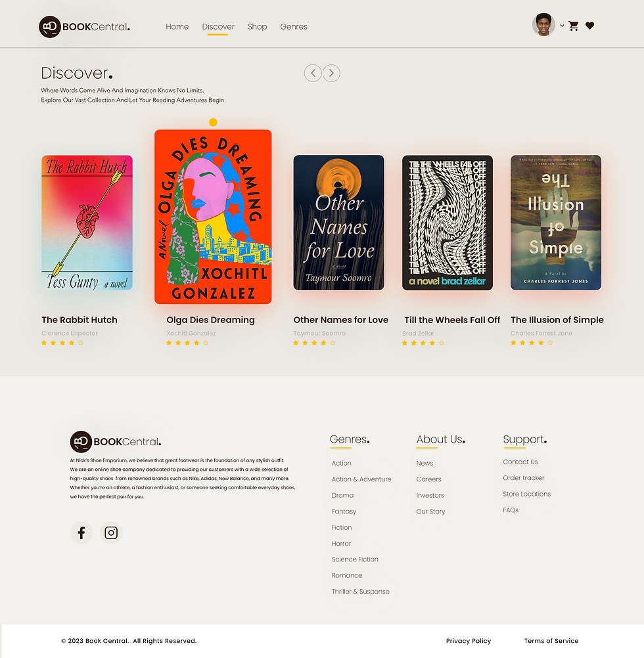644x658 pixels.
Task: Open the Fantasy genre link
Action: pyautogui.click(x=344, y=512)
